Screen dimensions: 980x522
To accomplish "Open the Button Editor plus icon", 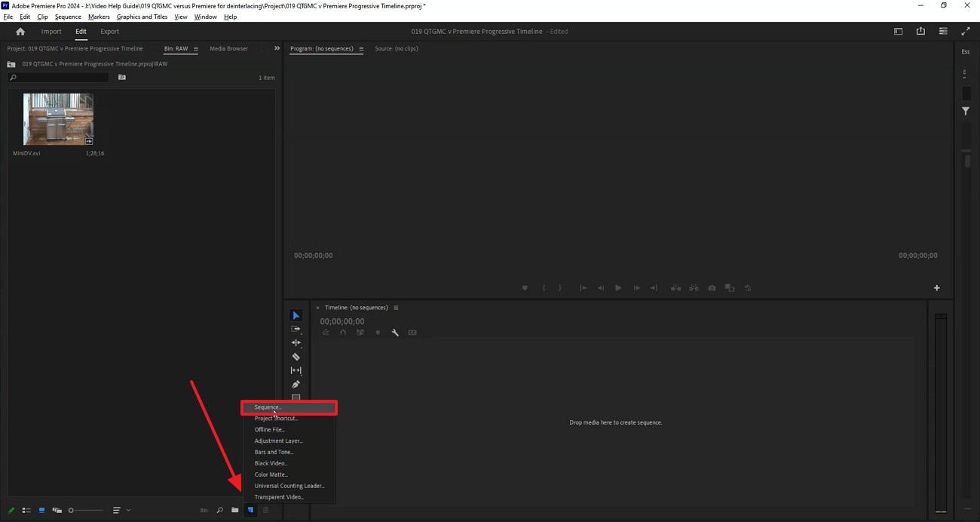I will point(937,287).
